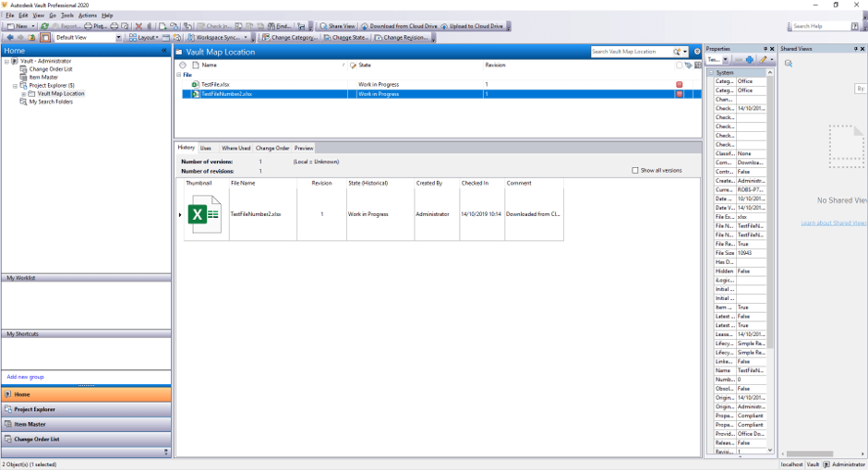Toggle the navigation pane highlighted icon
Screen dimensions: 868x470
45,38
